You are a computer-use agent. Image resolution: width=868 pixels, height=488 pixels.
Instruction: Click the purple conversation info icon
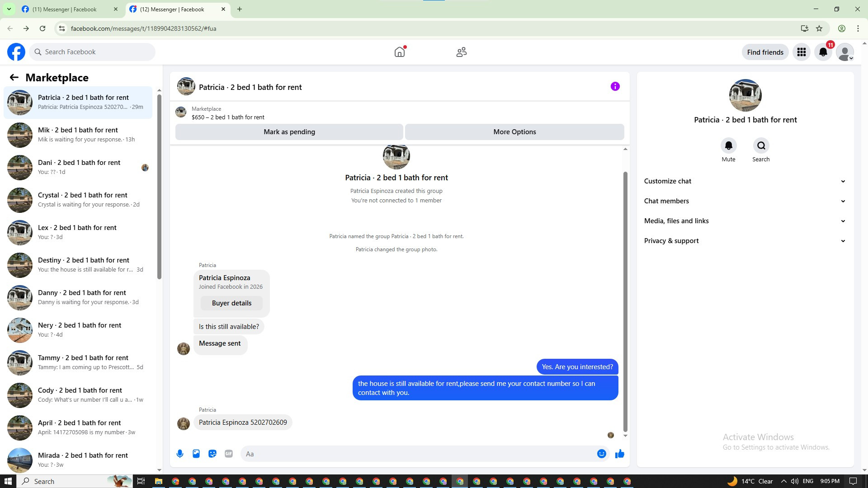(x=615, y=86)
